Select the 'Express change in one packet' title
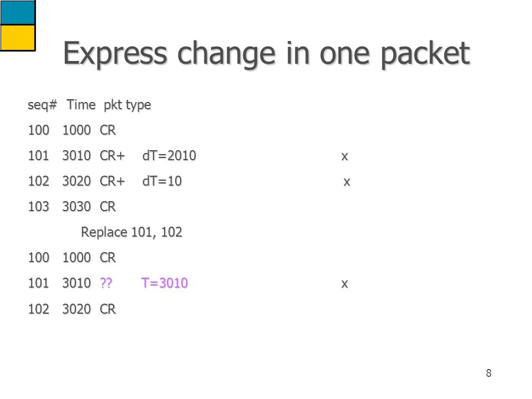 point(267,54)
